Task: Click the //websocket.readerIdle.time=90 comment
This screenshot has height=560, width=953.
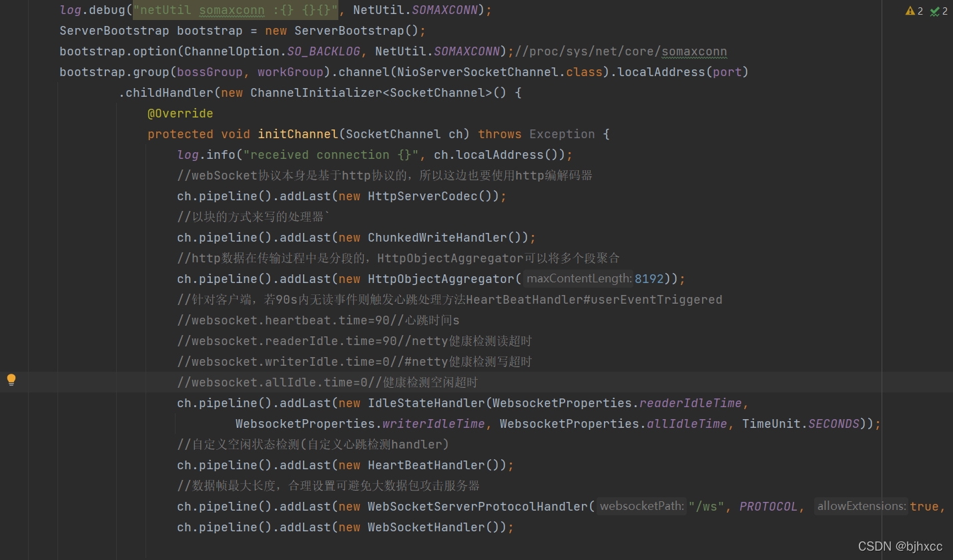Action: click(x=355, y=340)
